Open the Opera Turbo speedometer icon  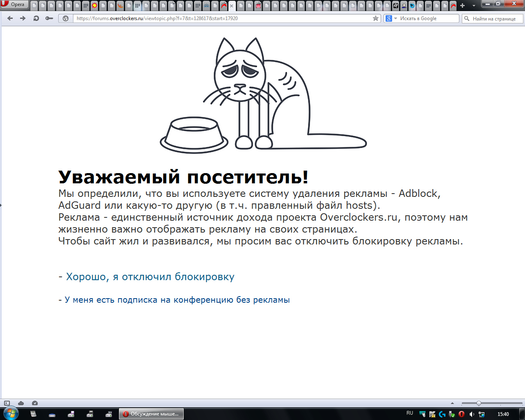click(35, 403)
